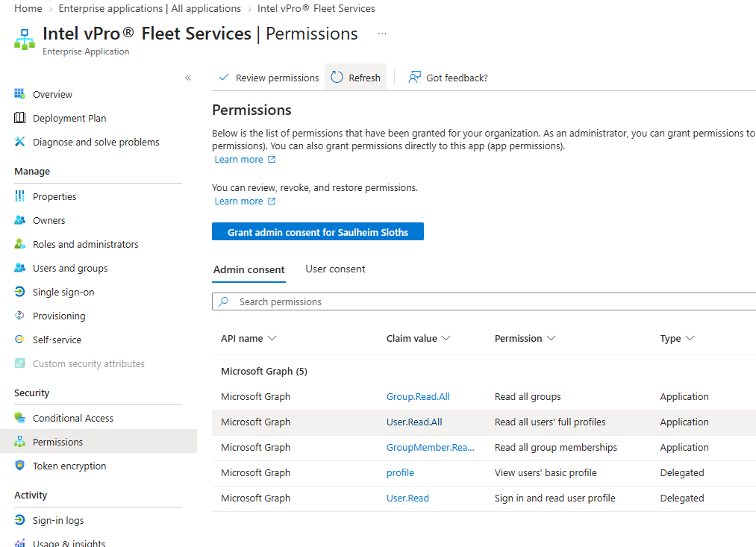756x547 pixels.
Task: Click the Intel vPro Fleet Services breadcrumb
Action: 316,9
